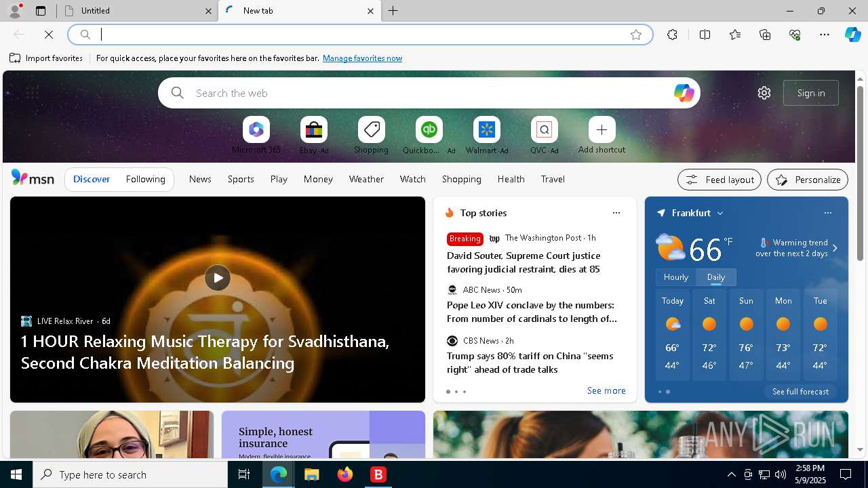The image size is (868, 488).
Task: Click the Search the web field
Action: coord(429,93)
